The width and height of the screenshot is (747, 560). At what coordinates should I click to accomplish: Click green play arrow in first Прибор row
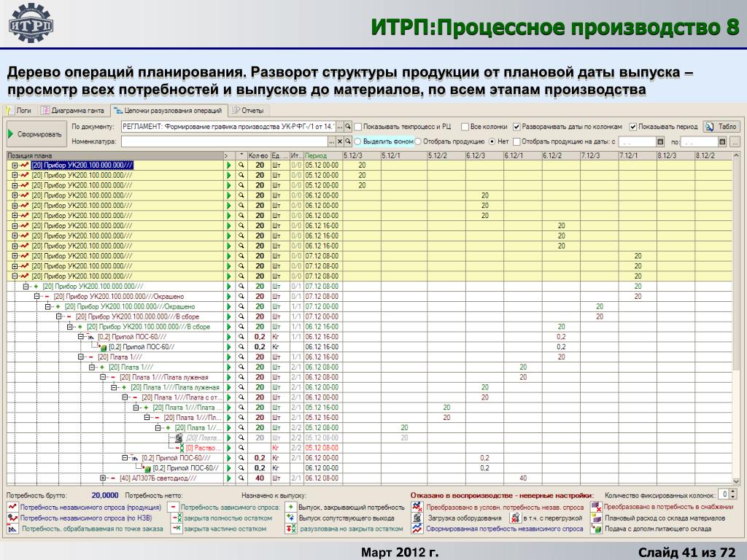(x=228, y=166)
